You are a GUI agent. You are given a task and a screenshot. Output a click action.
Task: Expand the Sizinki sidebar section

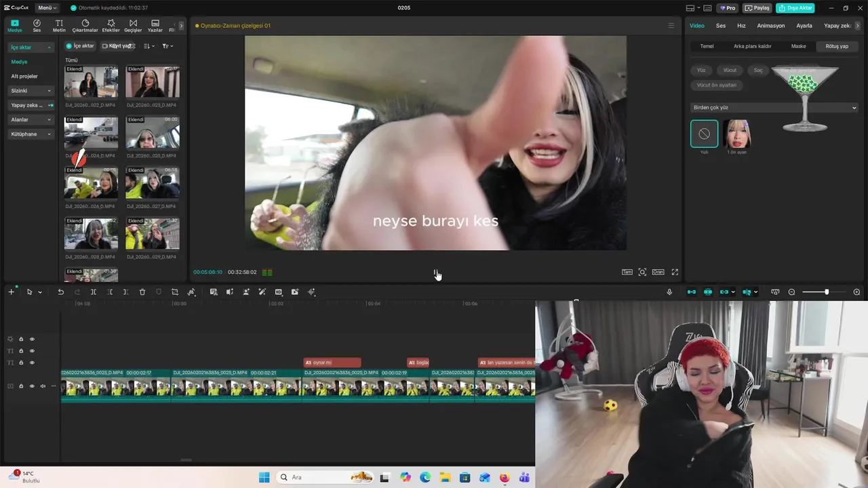pos(31,91)
